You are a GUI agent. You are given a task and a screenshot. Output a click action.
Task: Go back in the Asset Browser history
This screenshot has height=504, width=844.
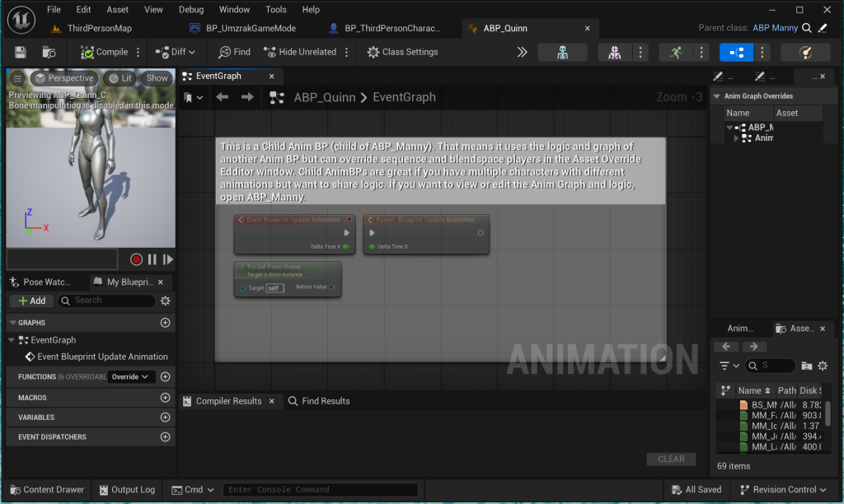726,347
